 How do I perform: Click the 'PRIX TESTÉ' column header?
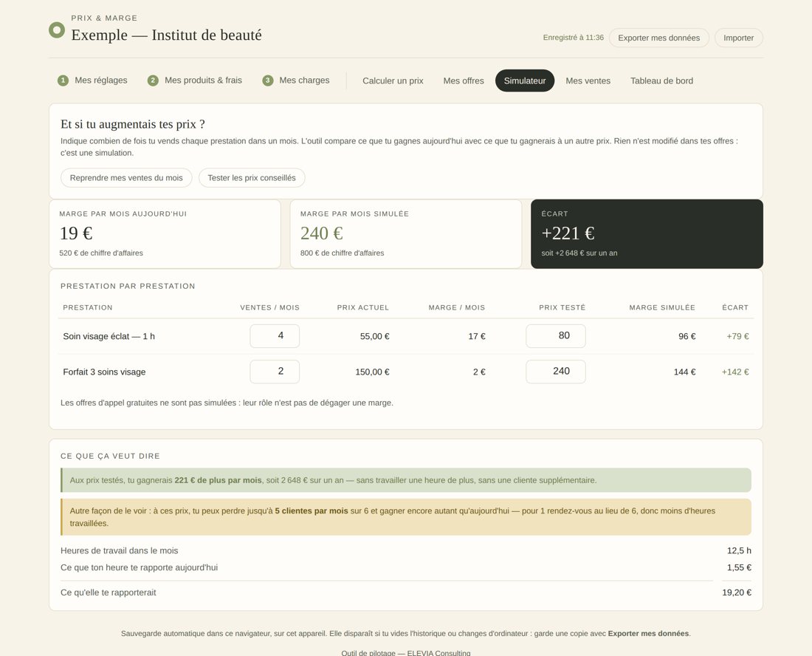pos(562,307)
